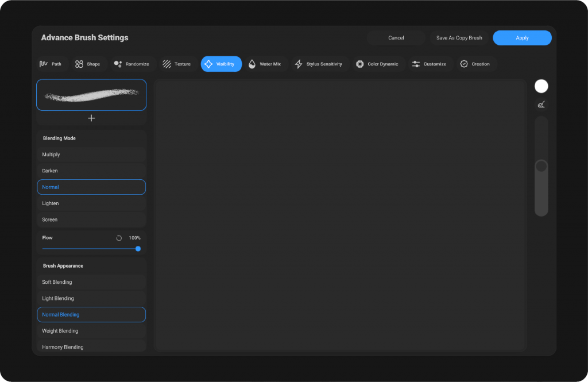588x382 pixels.
Task: Add a new brush preview with plus
Action: pos(91,118)
